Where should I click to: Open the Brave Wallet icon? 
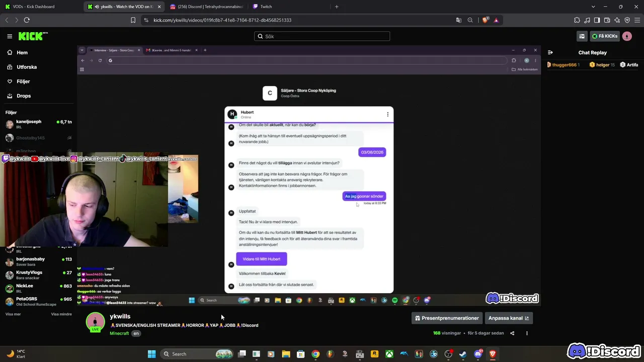click(x=607, y=20)
